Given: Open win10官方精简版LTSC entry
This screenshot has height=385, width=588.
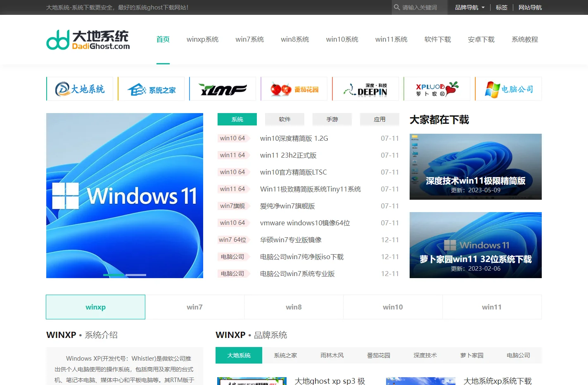Looking at the screenshot, I should click(x=293, y=172).
